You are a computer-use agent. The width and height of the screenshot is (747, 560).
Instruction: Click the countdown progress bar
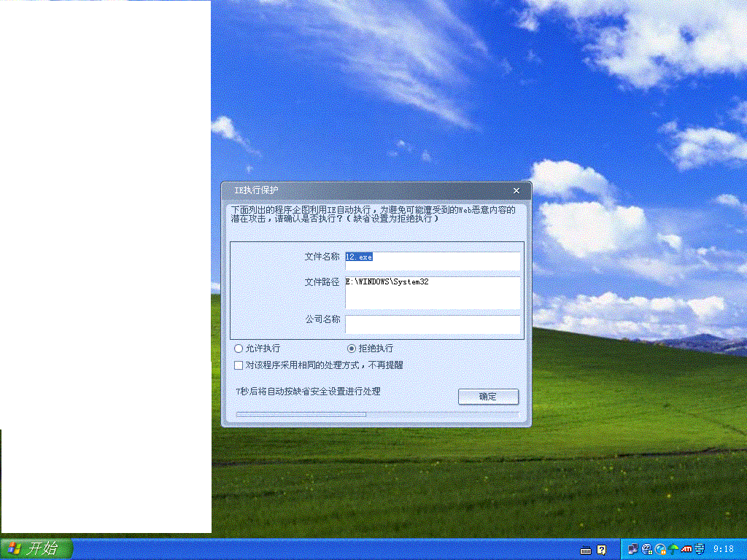(377, 414)
